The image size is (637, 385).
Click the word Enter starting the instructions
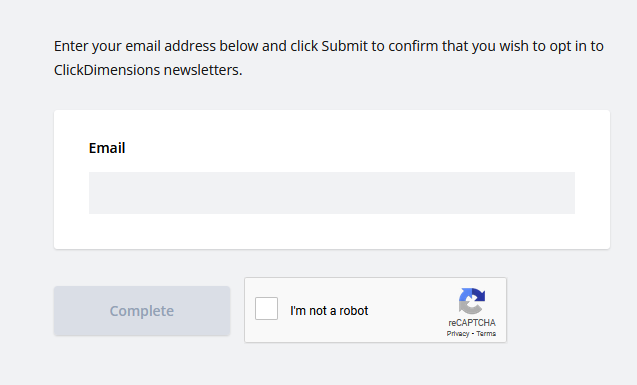71,46
